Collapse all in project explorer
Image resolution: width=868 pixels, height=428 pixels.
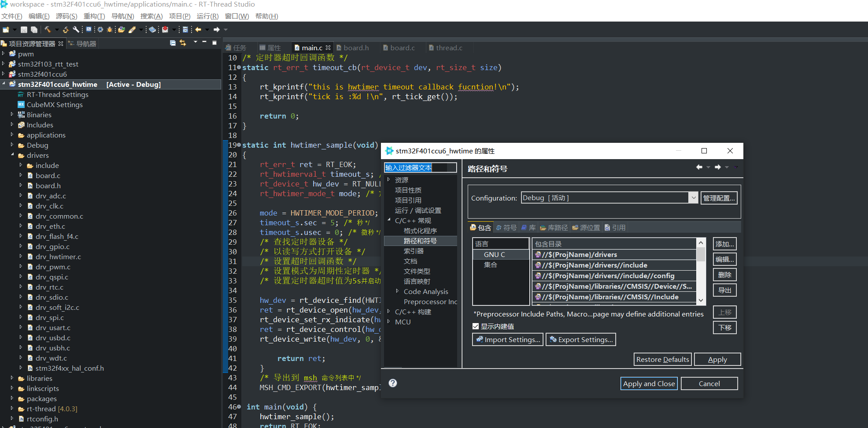[x=173, y=43]
